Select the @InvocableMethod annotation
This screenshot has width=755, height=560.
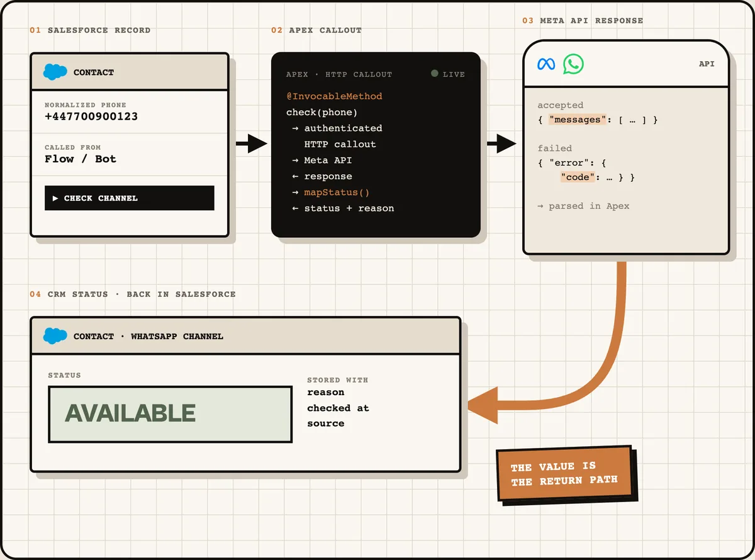click(334, 96)
